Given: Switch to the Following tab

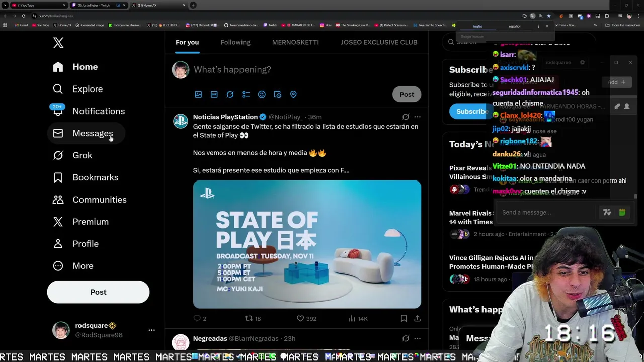Looking at the screenshot, I should (235, 42).
